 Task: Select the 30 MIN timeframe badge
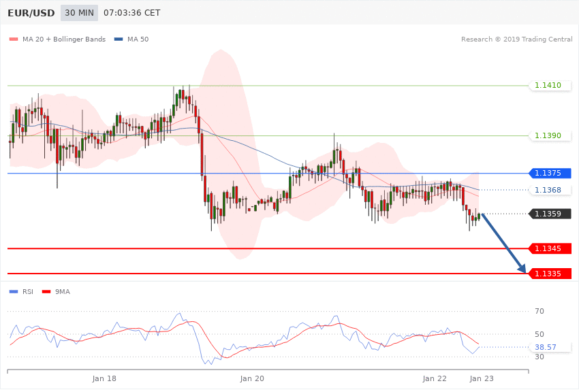pos(80,13)
